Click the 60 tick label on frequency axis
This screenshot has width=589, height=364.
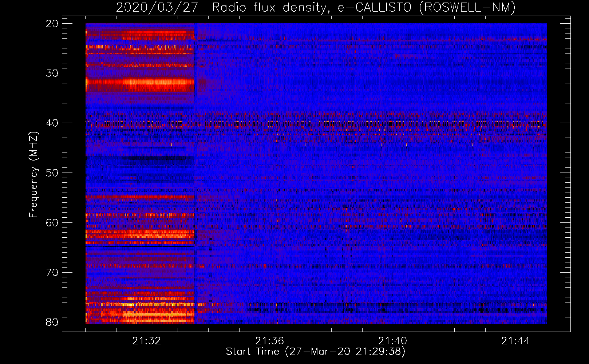(52, 223)
